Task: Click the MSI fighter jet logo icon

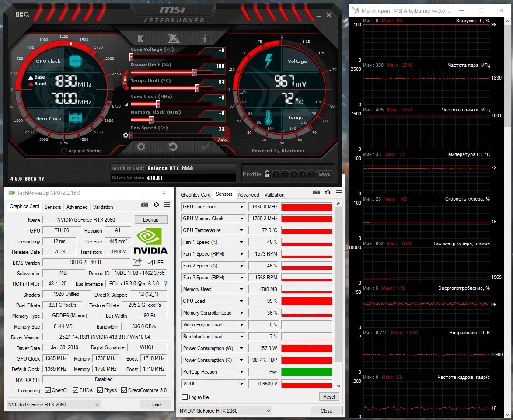Action: coord(173,38)
